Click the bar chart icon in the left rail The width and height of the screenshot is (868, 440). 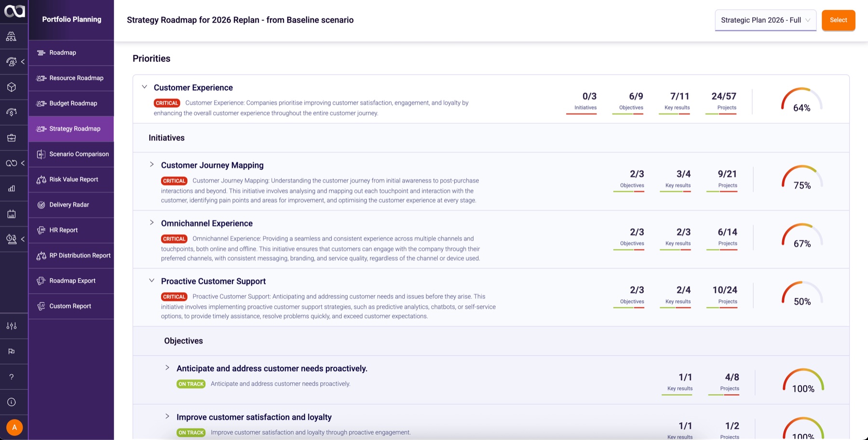click(x=11, y=188)
